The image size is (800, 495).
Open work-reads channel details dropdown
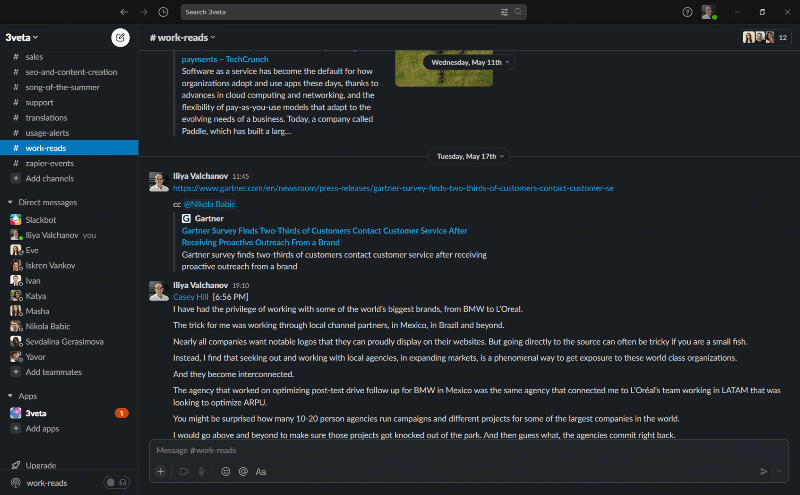[183, 37]
